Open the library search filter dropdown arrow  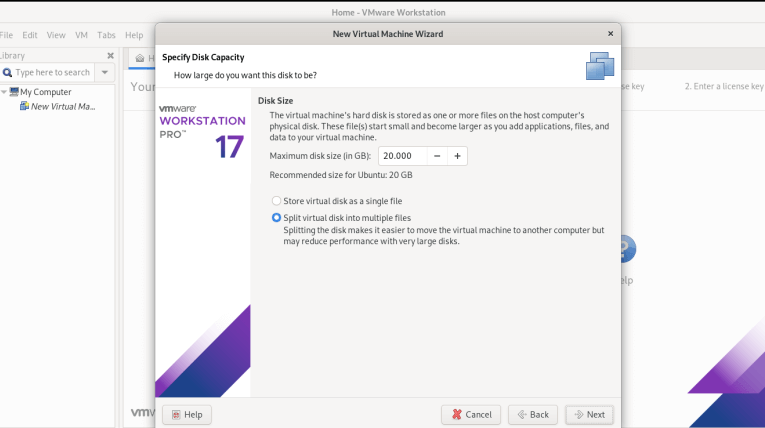coord(104,72)
